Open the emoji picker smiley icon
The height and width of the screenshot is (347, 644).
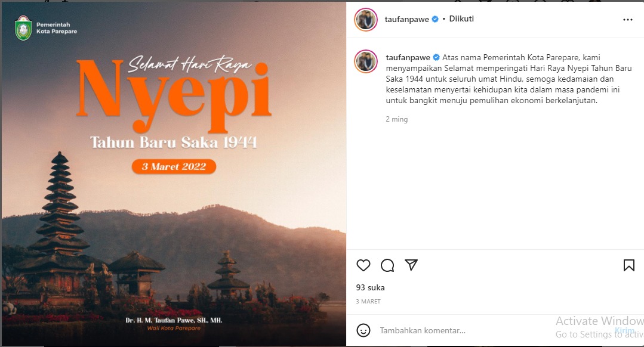pos(363,330)
